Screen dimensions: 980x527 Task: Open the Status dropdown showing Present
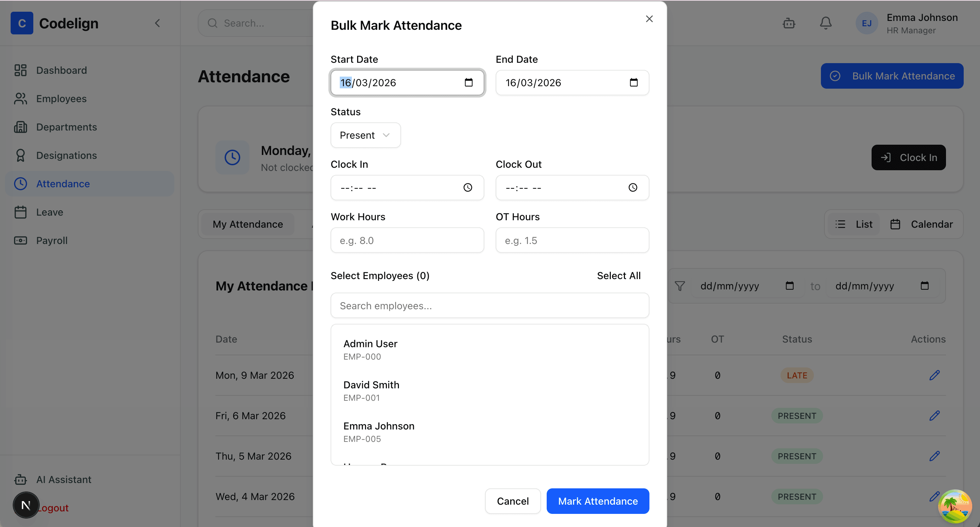pos(365,135)
